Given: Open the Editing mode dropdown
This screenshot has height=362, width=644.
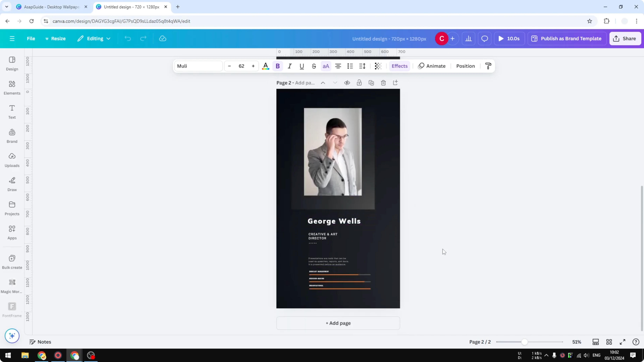Looking at the screenshot, I should tap(94, 38).
